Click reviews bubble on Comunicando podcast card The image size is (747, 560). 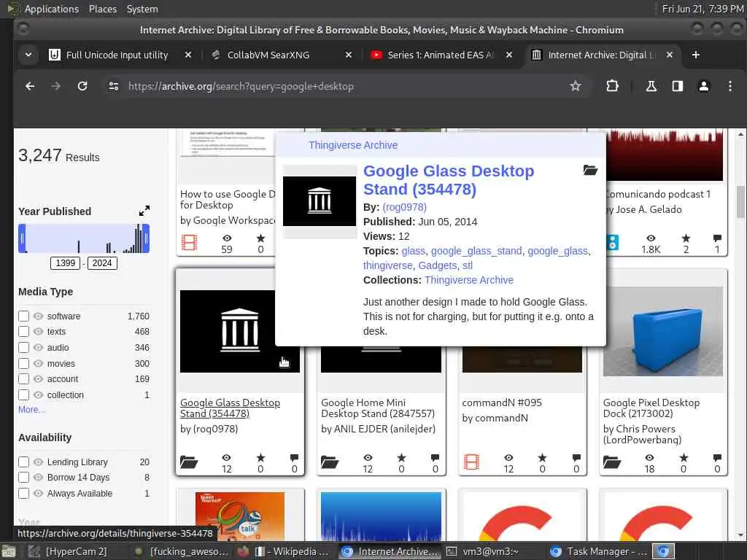(x=718, y=238)
